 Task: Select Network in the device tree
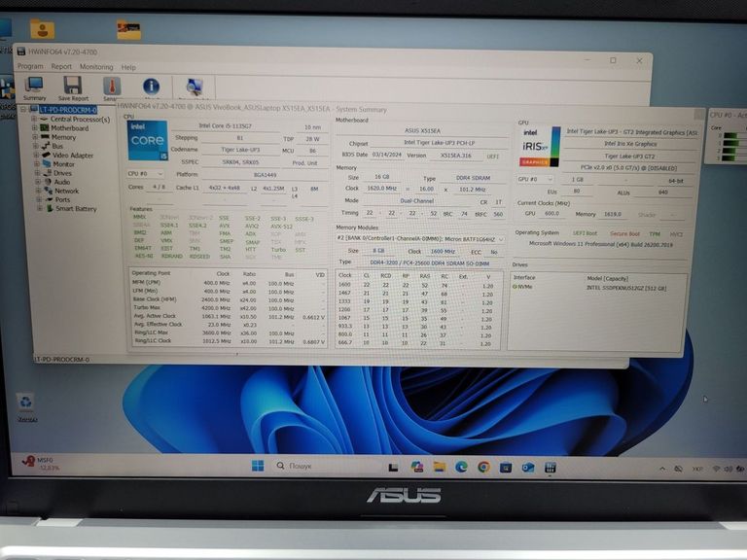click(67, 191)
